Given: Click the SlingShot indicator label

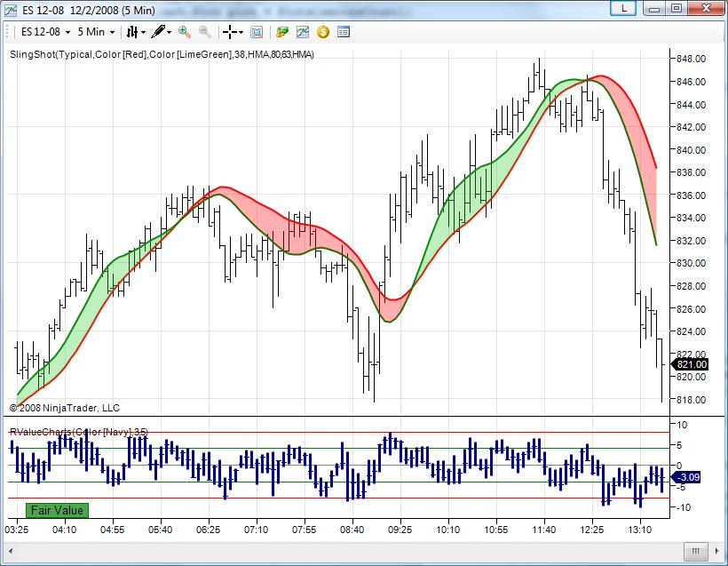Looking at the screenshot, I should coord(162,54).
